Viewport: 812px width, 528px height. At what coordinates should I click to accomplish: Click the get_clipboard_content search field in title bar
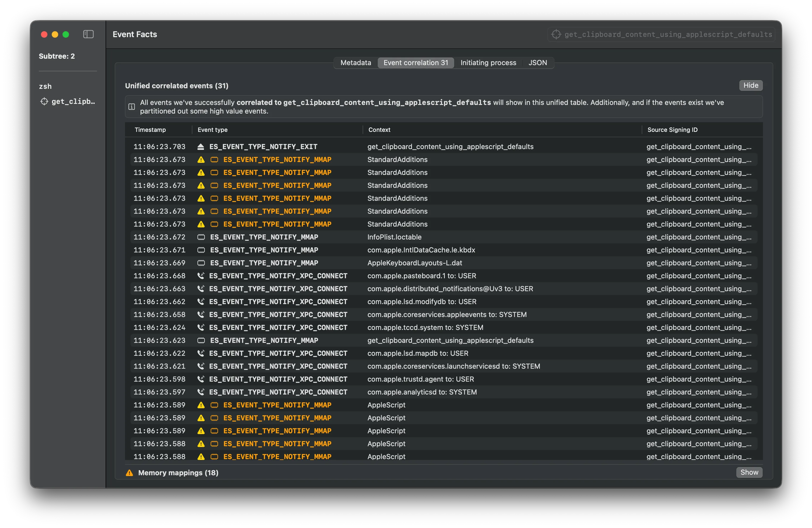tap(668, 34)
